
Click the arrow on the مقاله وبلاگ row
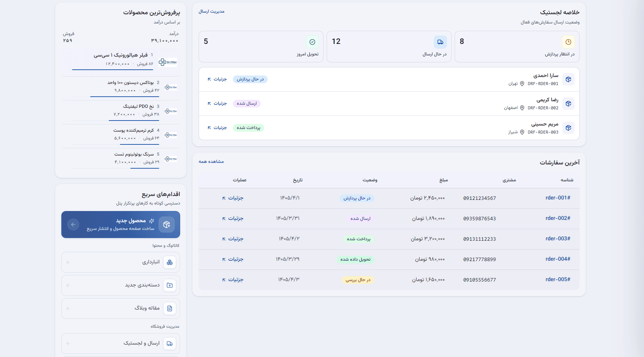pyautogui.click(x=68, y=308)
